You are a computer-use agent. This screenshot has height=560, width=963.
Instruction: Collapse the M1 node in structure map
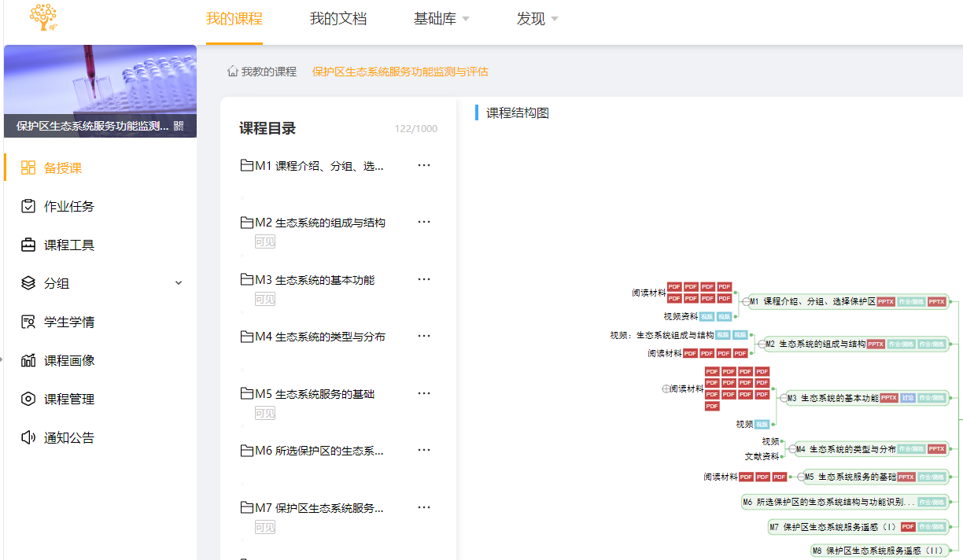[x=744, y=301]
